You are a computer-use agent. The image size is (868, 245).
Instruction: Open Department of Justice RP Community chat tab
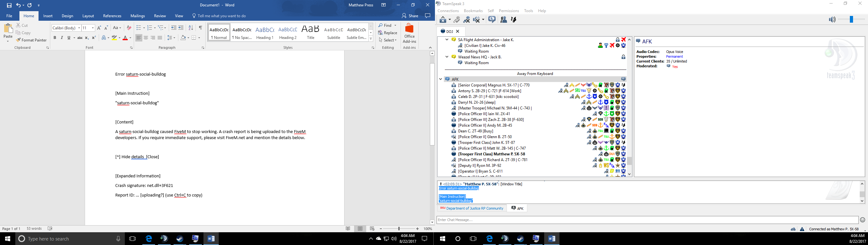pyautogui.click(x=472, y=208)
